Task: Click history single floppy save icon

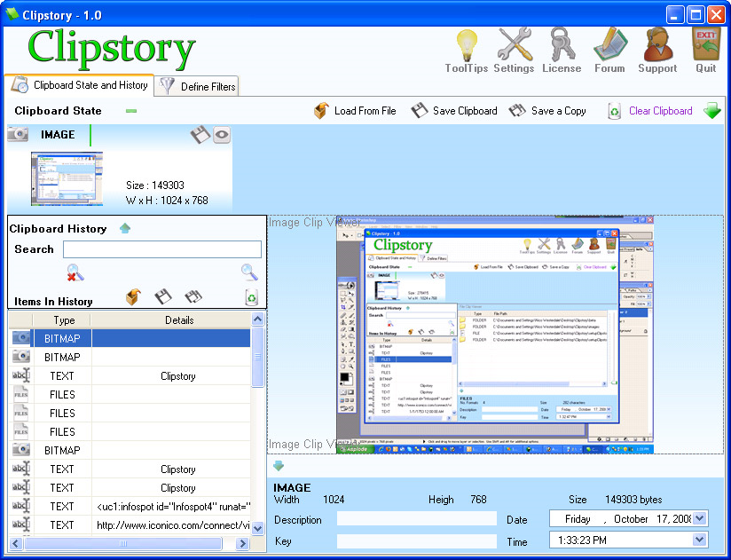Action: tap(163, 296)
